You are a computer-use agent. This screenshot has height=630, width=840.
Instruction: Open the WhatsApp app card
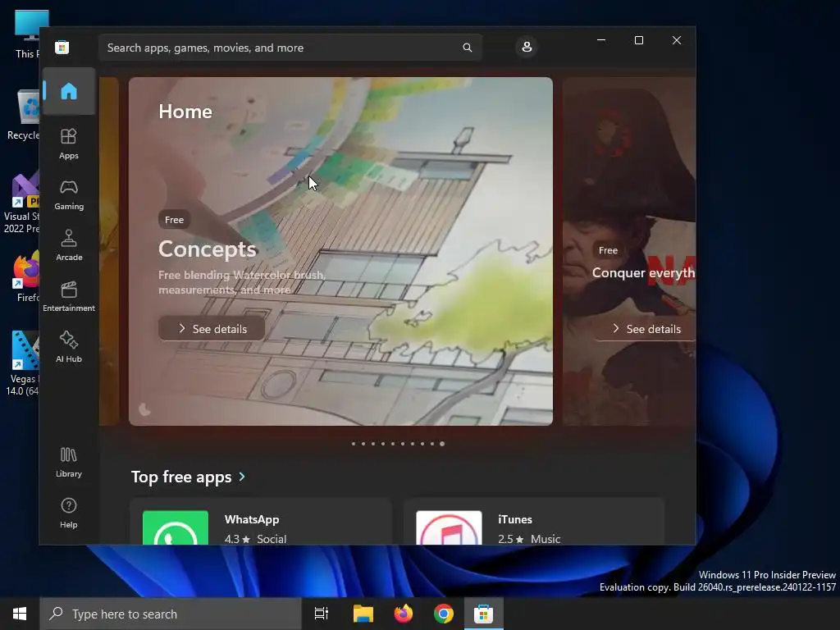pyautogui.click(x=261, y=523)
